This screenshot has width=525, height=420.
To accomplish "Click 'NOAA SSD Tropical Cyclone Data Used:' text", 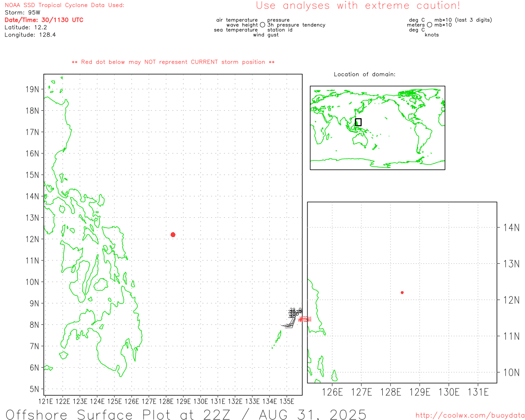I will pyautogui.click(x=64, y=5).
